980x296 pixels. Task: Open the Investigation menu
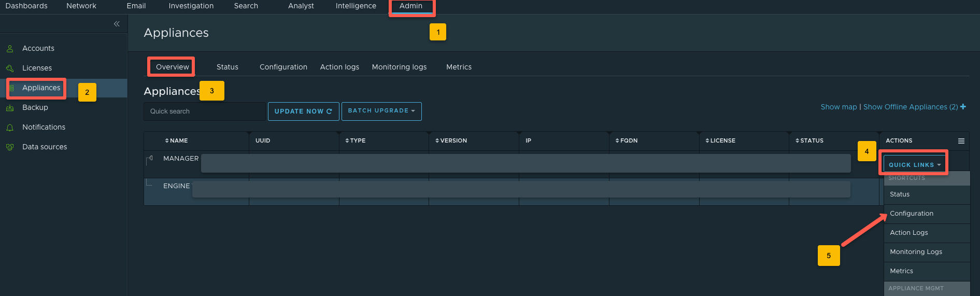click(191, 6)
